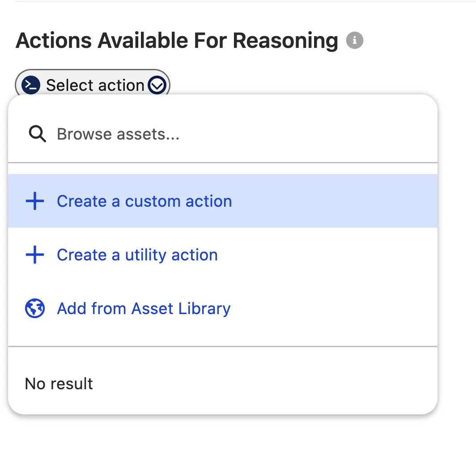This screenshot has width=476, height=451.
Task: Click the info icon beside Actions Available For Reasoning
Action: pyautogui.click(x=355, y=40)
